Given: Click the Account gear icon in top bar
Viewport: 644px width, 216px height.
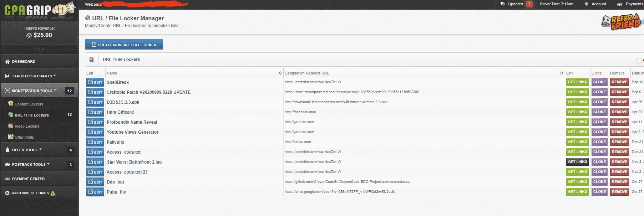Looking at the screenshot, I should [x=586, y=4].
